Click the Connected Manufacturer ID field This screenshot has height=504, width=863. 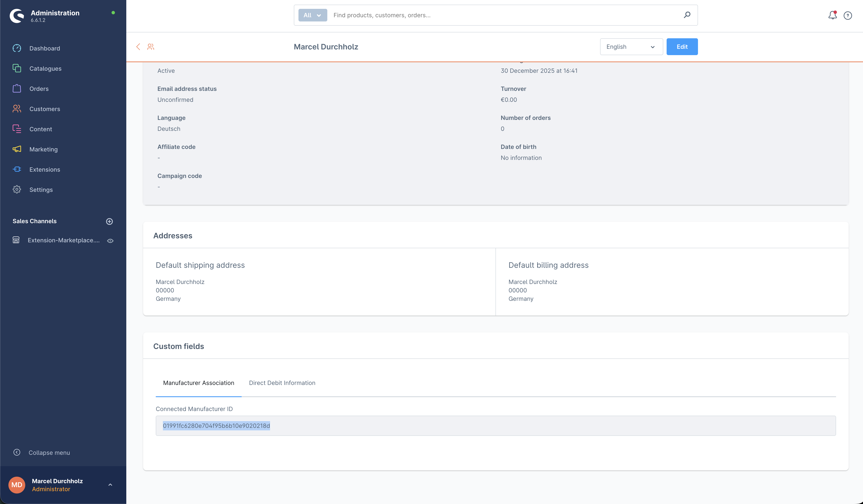495,426
